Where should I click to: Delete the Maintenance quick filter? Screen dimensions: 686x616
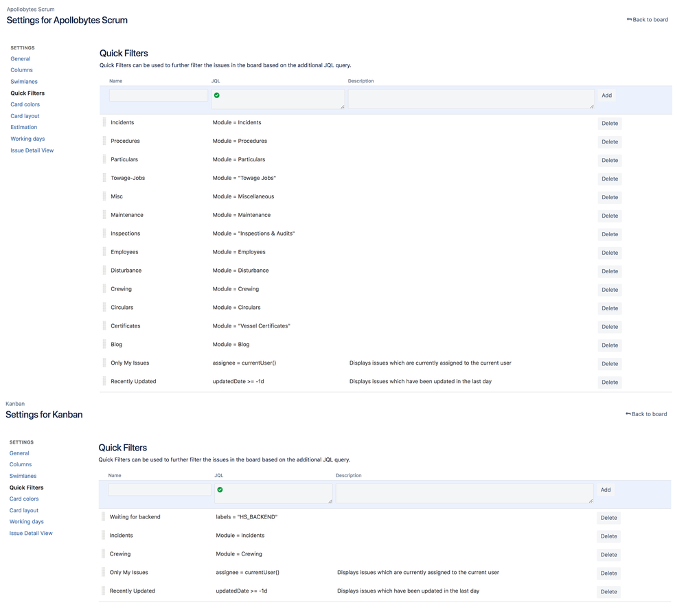tap(610, 216)
